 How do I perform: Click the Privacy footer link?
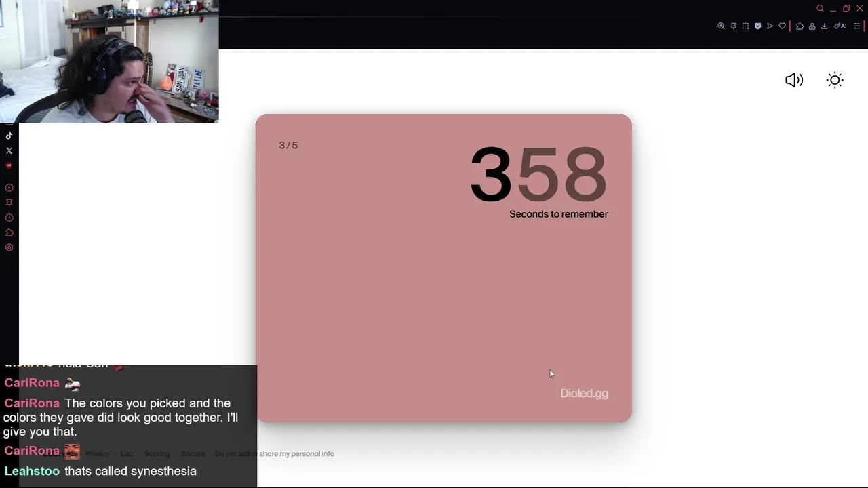click(97, 454)
